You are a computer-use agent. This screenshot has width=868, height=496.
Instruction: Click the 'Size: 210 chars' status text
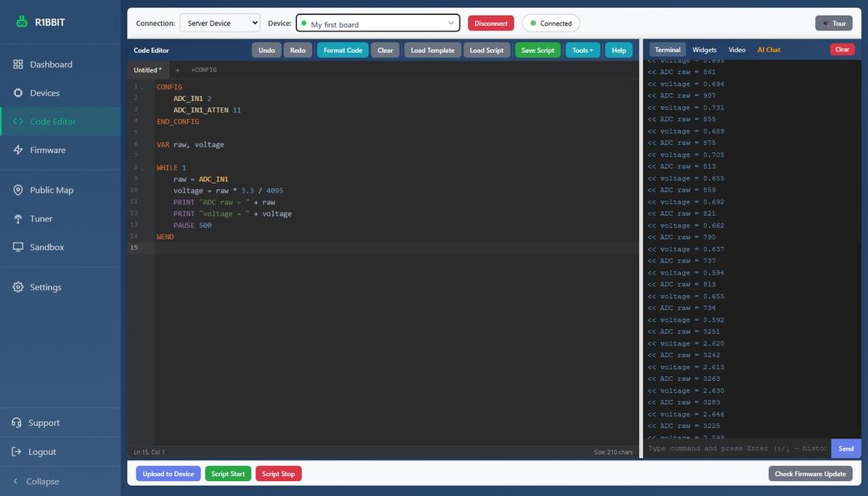click(613, 453)
